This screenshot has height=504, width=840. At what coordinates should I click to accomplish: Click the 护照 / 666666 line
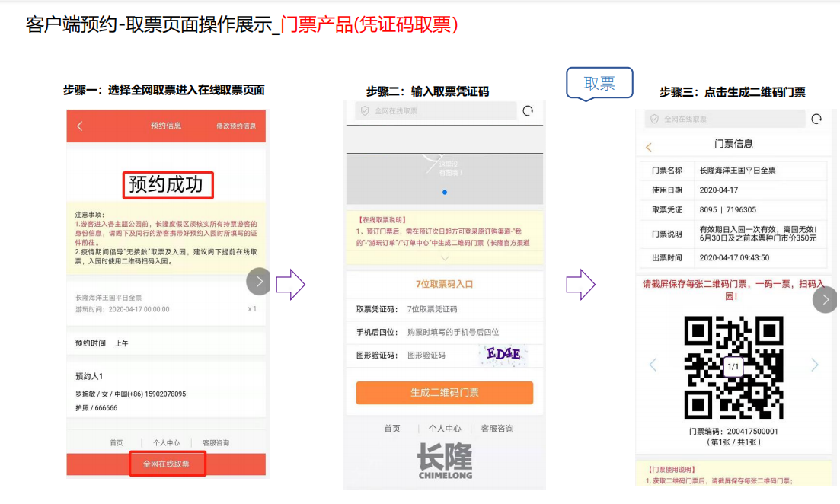(97, 408)
